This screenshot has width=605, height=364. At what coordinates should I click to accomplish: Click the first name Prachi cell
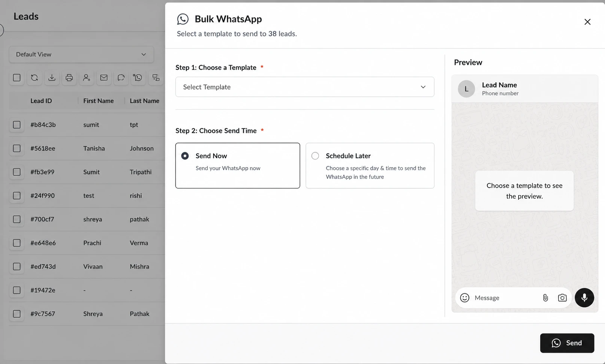92,243
